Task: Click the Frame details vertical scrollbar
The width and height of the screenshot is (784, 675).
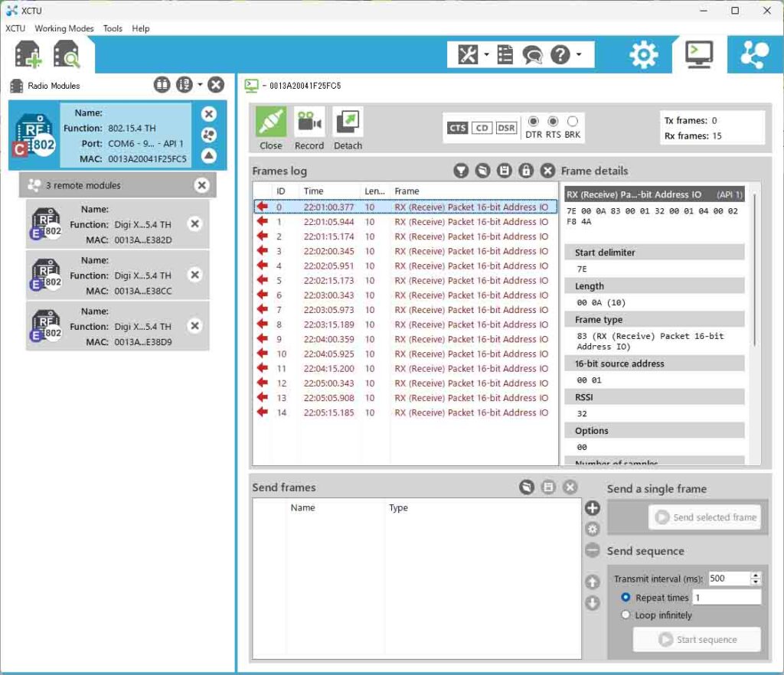Action: coord(754,270)
